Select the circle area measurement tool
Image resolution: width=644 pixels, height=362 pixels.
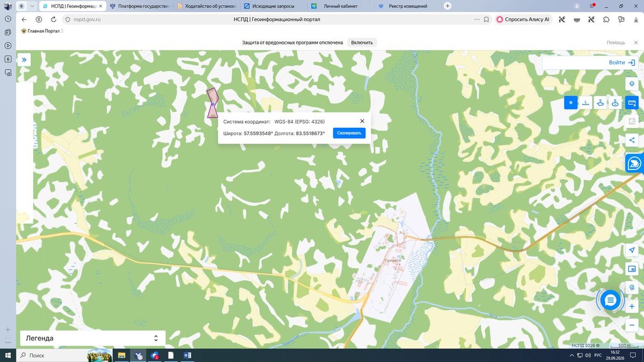click(x=615, y=102)
